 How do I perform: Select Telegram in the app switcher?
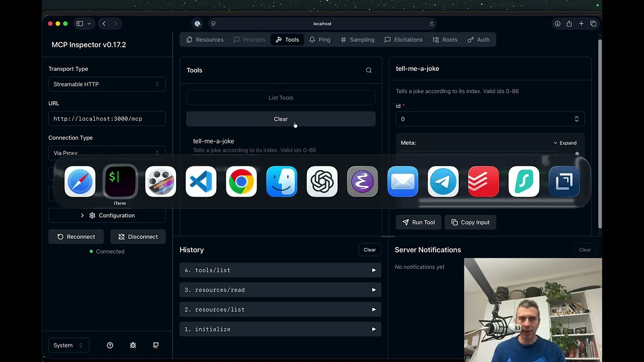(443, 182)
